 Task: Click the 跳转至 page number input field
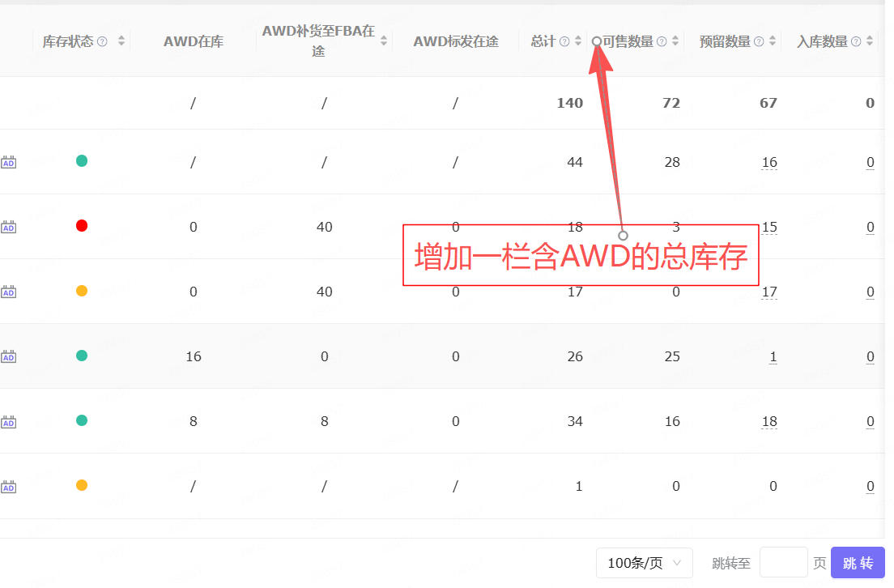click(783, 563)
